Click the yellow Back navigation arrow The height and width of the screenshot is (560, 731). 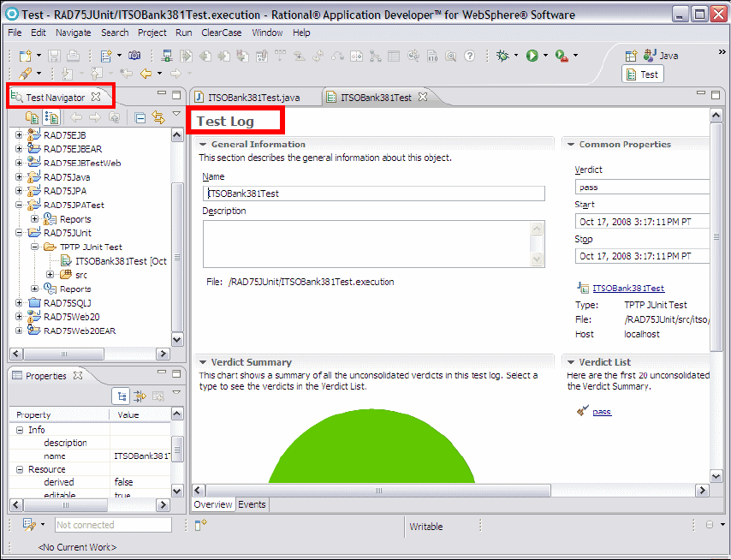tap(146, 73)
